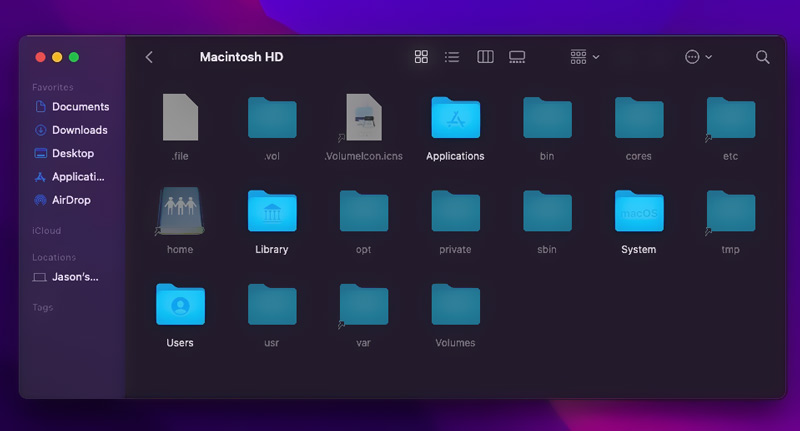Click the Macintosh HD window title

point(241,57)
